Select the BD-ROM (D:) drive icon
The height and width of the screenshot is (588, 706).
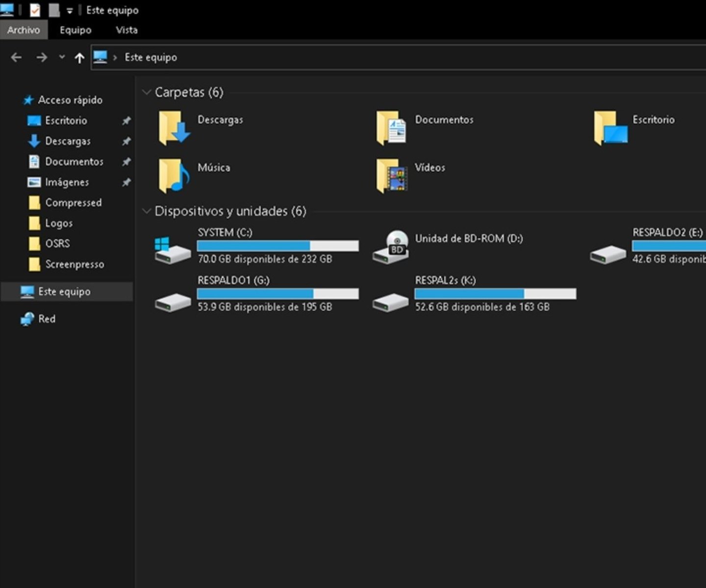[391, 246]
